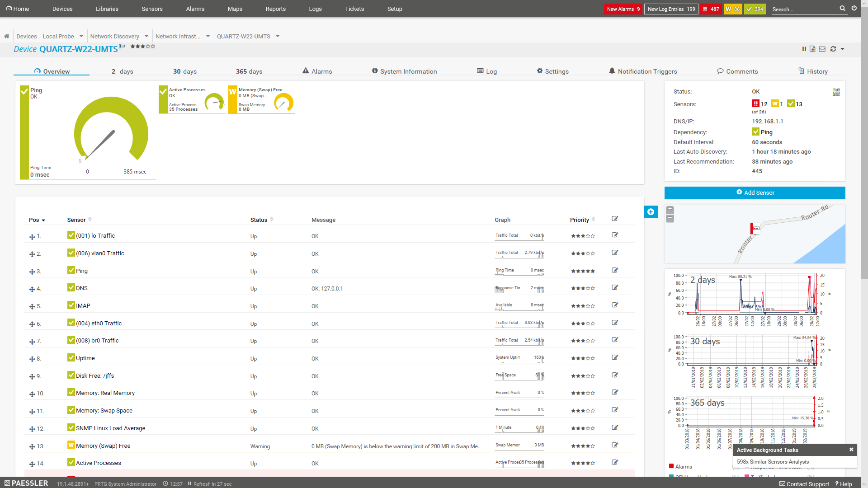Open the Maps menu
Screen dimensions: 868x488
(x=235, y=9)
